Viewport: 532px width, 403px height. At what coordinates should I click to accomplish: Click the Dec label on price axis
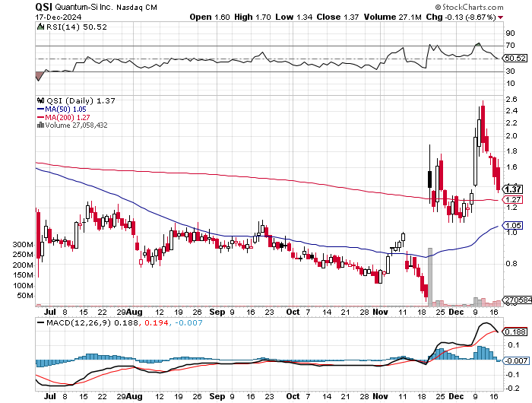(x=456, y=312)
